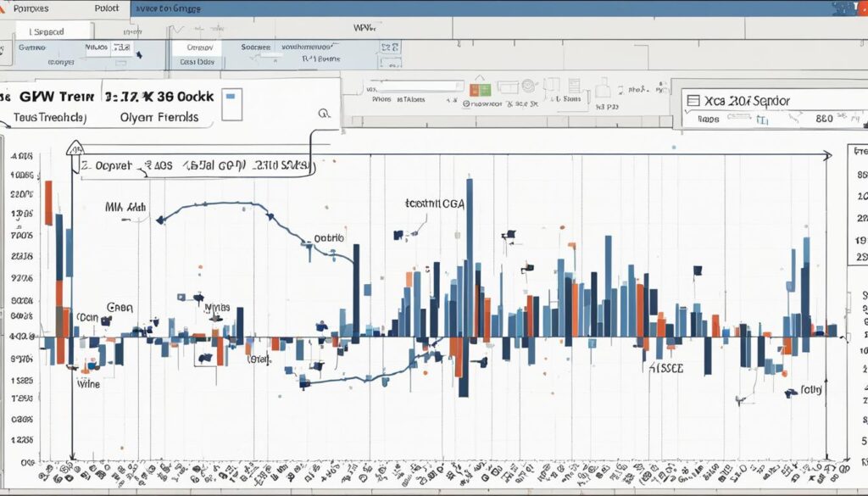Click the Sodcee ribbon label

coord(256,48)
